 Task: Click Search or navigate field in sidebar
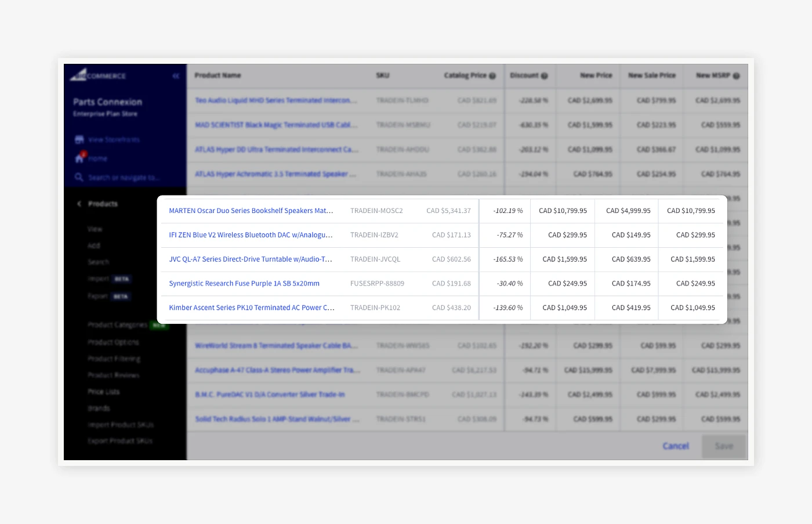[123, 178]
